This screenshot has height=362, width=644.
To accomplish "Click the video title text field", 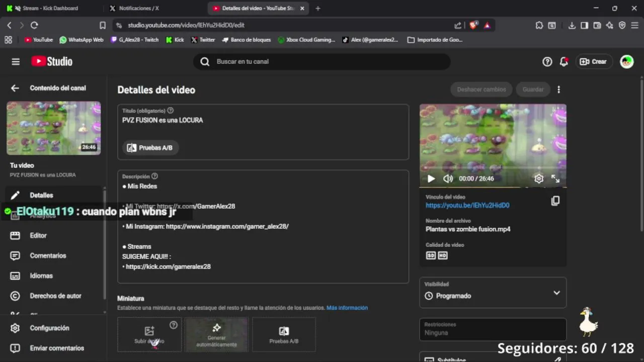I will [x=263, y=120].
